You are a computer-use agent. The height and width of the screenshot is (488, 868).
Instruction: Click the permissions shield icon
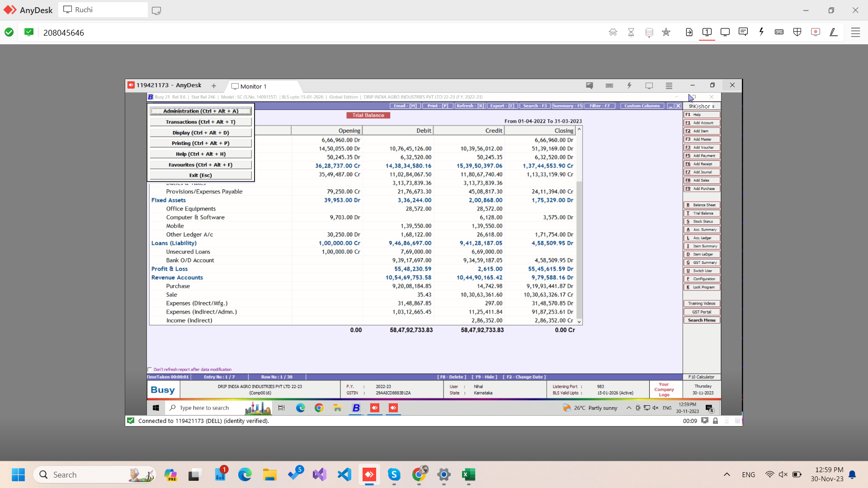pyautogui.click(x=797, y=32)
